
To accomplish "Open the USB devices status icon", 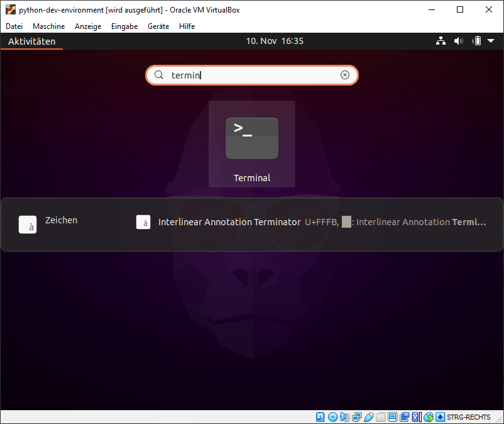I will pyautogui.click(x=369, y=417).
